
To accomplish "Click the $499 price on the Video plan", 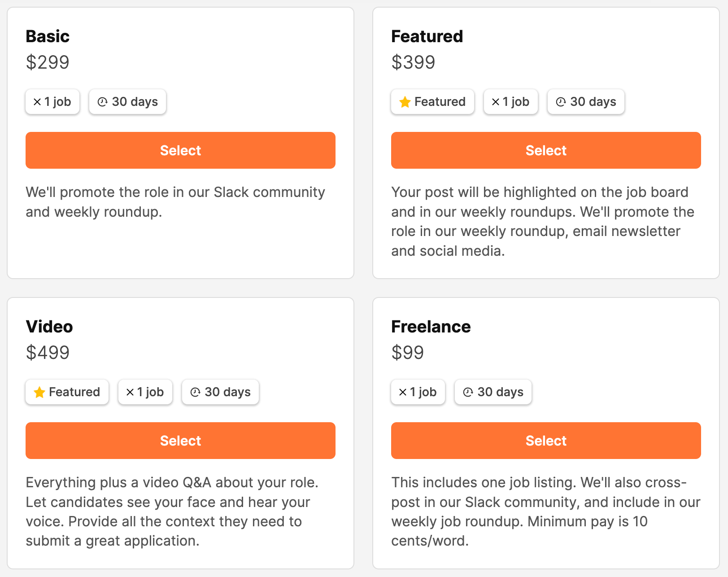I will [x=48, y=353].
